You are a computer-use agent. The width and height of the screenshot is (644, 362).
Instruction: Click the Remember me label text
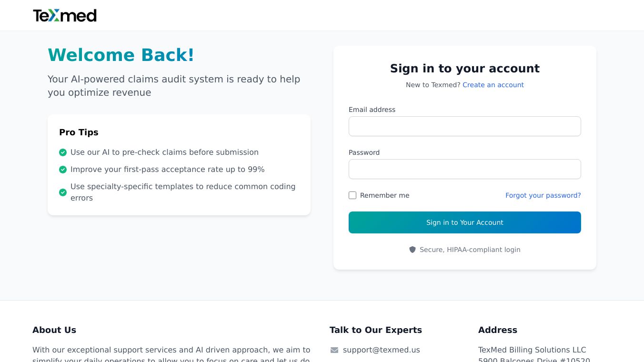(384, 195)
